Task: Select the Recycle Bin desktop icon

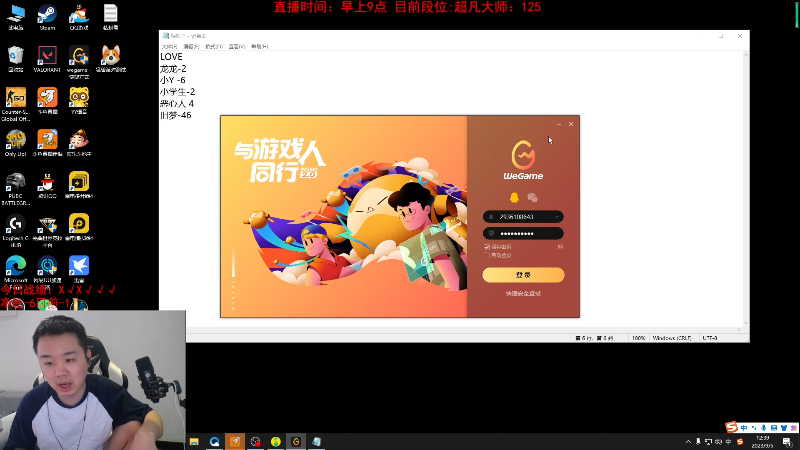Action: tap(16, 59)
